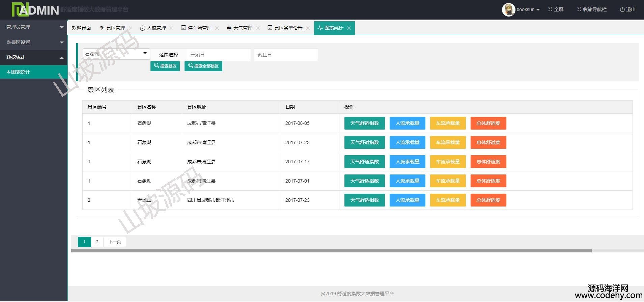Close the 停车场管理 tab
This screenshot has height=302, width=644.
coord(217,28)
